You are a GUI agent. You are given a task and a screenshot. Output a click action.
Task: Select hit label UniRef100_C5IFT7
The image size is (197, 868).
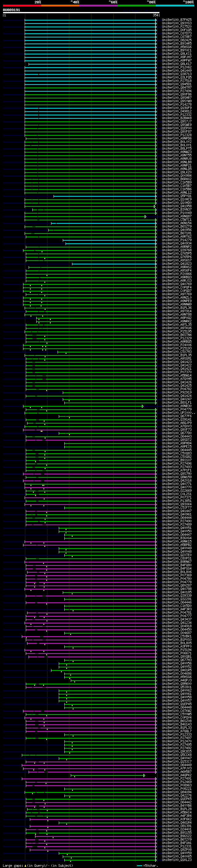(177, 507)
